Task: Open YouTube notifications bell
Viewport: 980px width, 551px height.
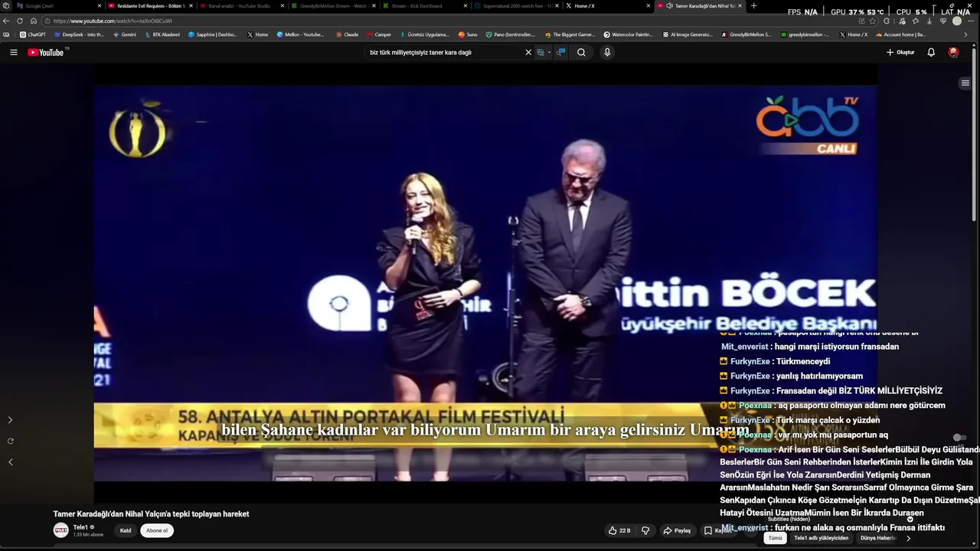Action: (931, 52)
